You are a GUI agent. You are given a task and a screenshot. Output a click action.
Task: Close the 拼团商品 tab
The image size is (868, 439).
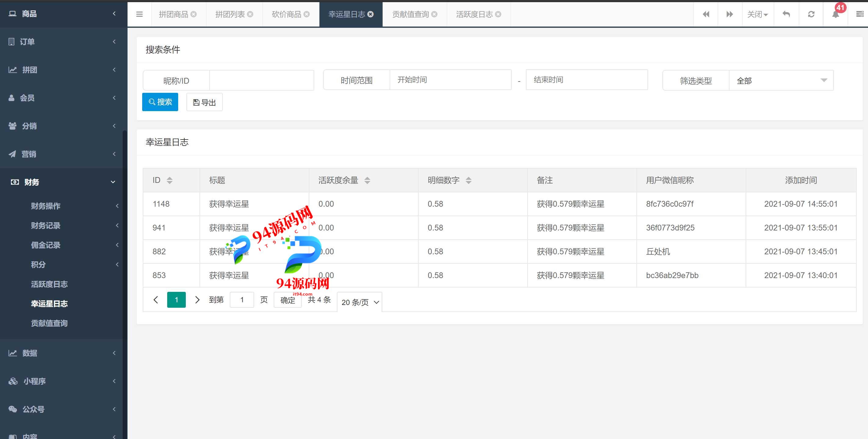click(193, 14)
